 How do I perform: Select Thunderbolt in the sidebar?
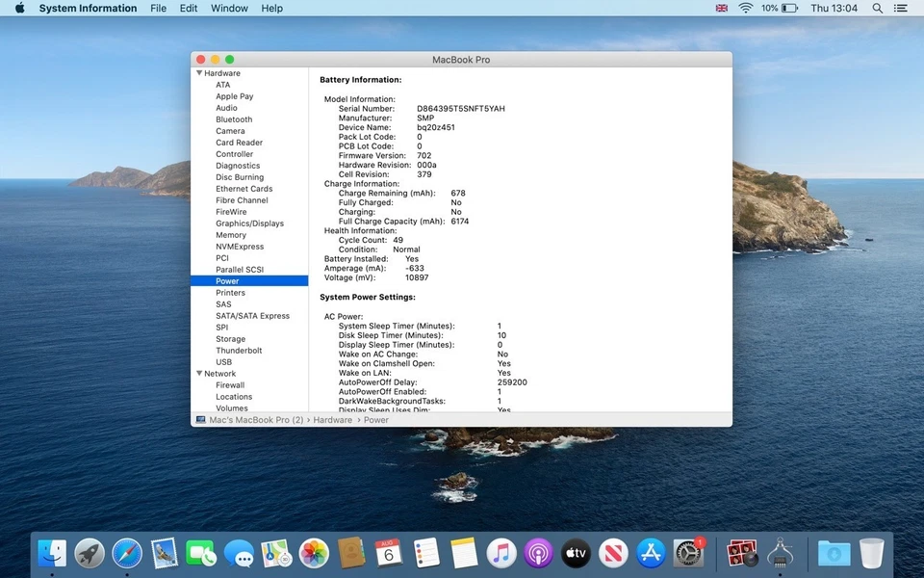coord(239,351)
